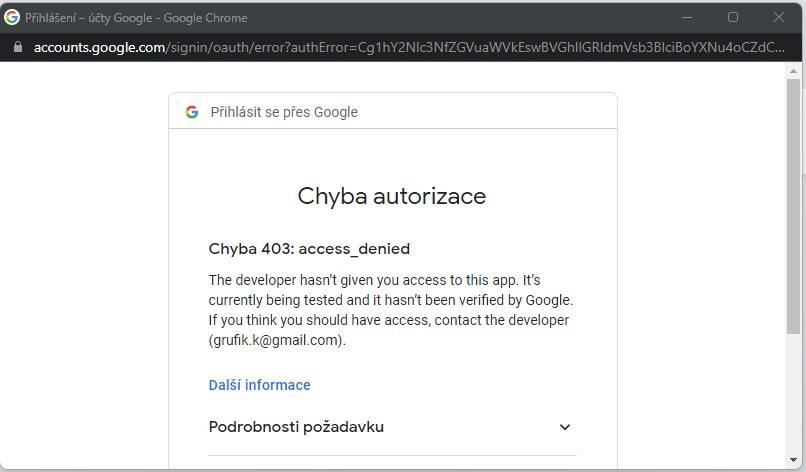The height and width of the screenshot is (472, 806).
Task: Click the padlock icon beside the URL
Action: coord(17,47)
